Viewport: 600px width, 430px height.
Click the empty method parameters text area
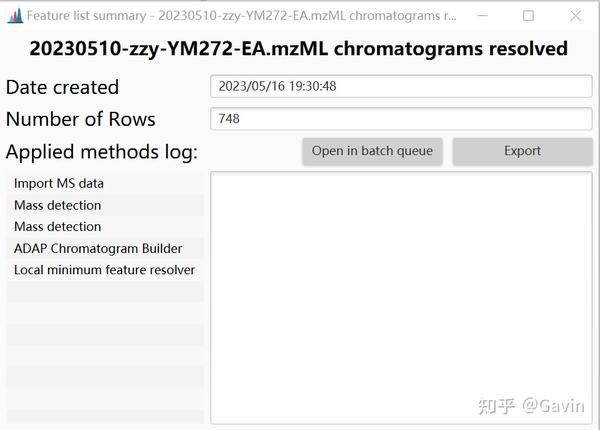400,297
